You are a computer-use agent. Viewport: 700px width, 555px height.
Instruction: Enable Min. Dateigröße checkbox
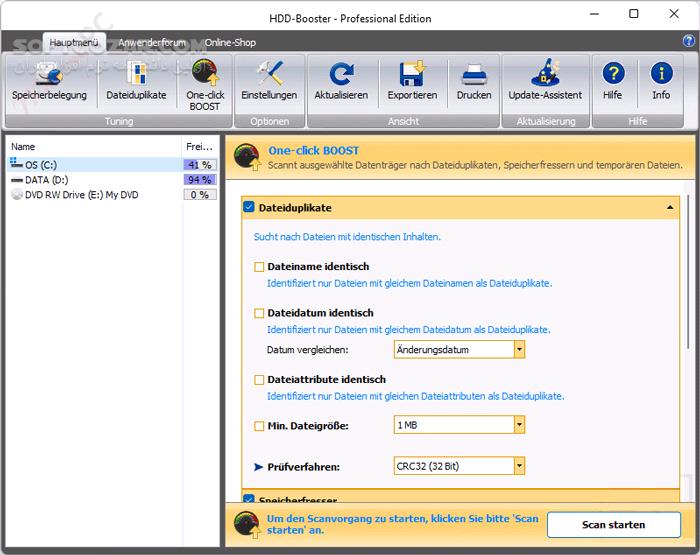(x=259, y=426)
